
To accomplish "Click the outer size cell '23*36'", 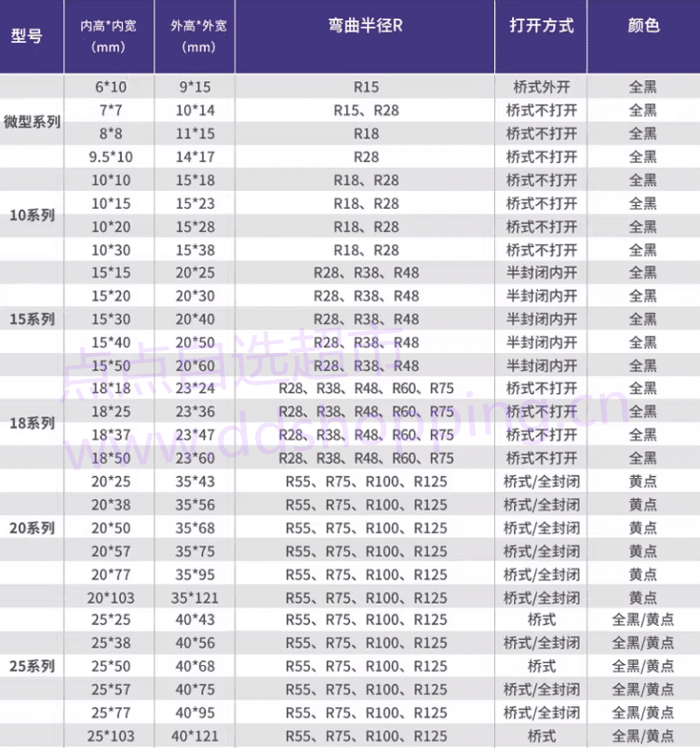I will point(195,412).
